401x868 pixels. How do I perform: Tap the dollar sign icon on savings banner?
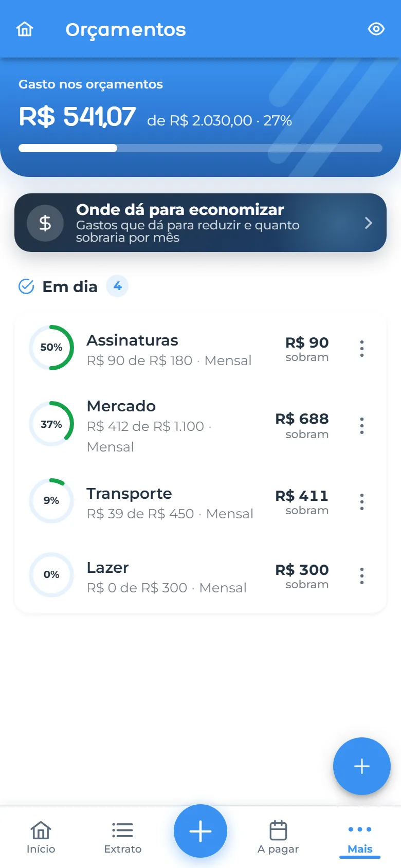(x=45, y=223)
